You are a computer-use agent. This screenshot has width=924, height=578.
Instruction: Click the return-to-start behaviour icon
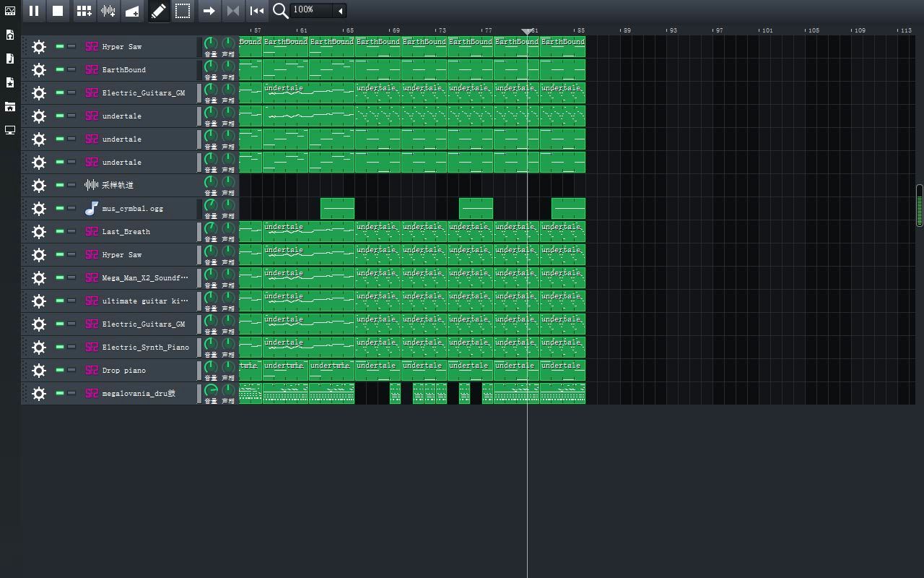(256, 11)
